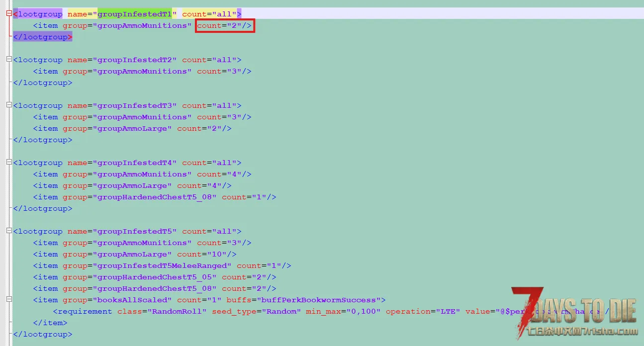Viewport: 644px width, 346px height.
Task: Fold the groupInfestedT5 lootgroup block
Action: [x=9, y=231]
